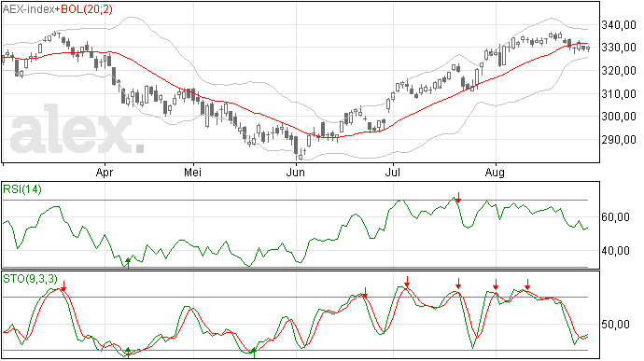Click the Apr label on time axis
The image size is (644, 361).
click(105, 172)
